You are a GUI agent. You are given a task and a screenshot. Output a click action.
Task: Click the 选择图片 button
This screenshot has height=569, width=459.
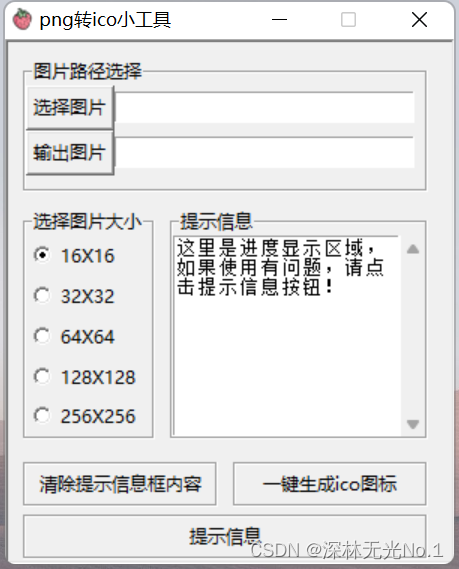[70, 107]
